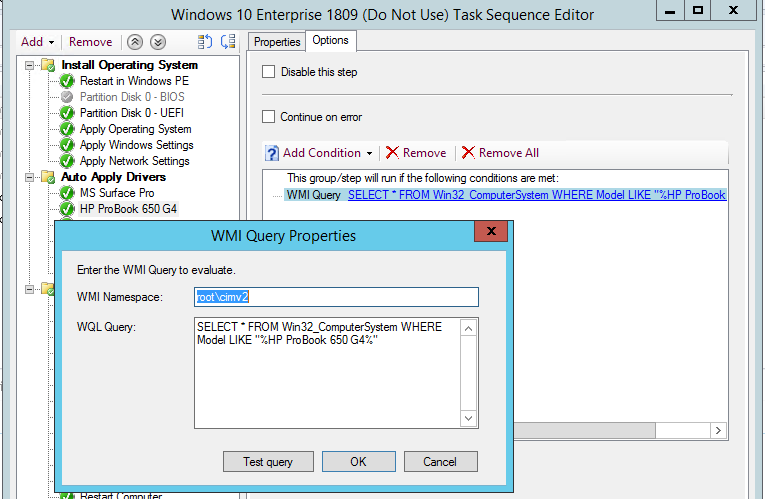The image size is (765, 499).
Task: Open the Add Condition dropdown
Action: pyautogui.click(x=319, y=153)
